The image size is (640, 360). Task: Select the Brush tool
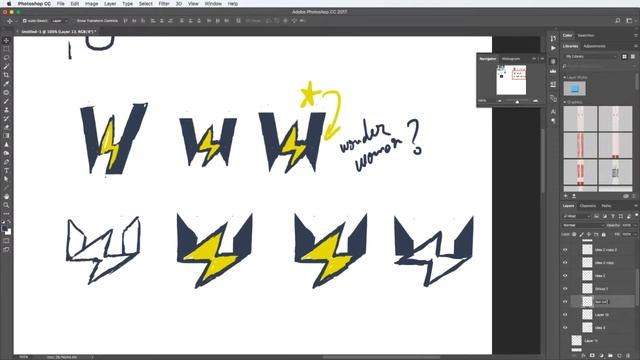pos(6,101)
